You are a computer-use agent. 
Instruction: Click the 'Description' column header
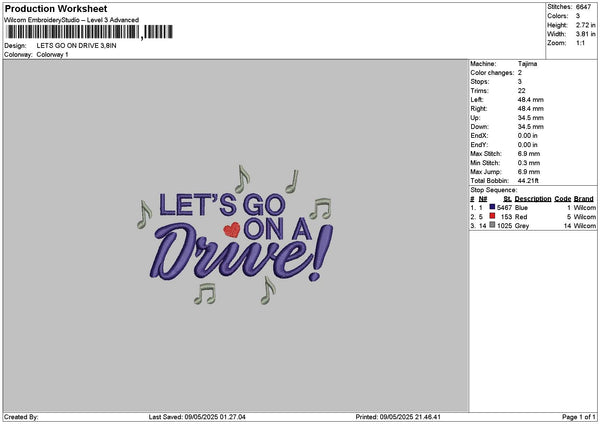[533, 199]
